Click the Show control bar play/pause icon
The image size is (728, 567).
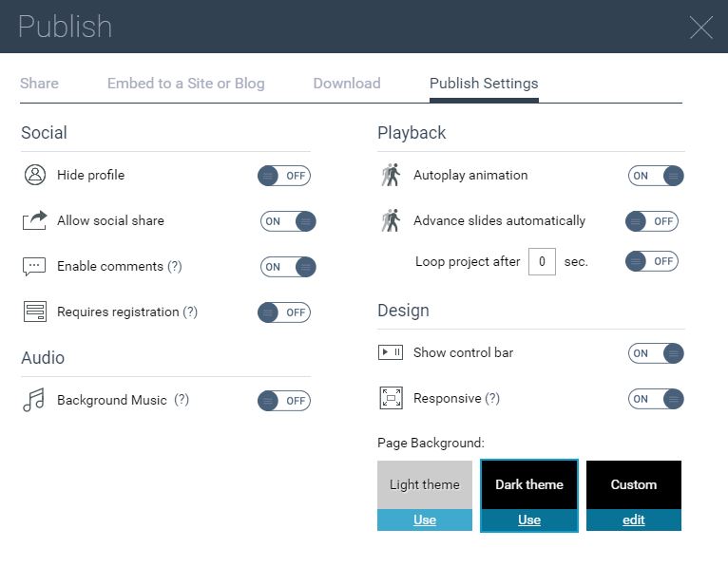pos(391,352)
